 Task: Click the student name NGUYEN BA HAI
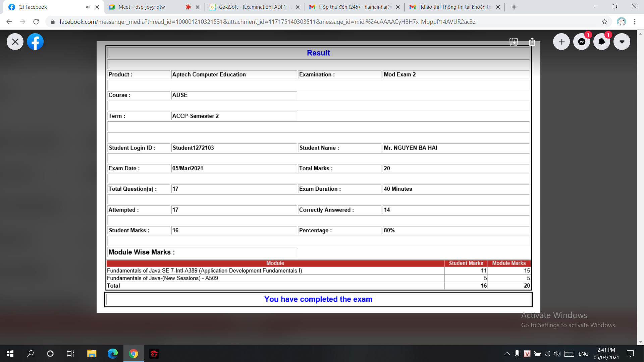click(410, 148)
